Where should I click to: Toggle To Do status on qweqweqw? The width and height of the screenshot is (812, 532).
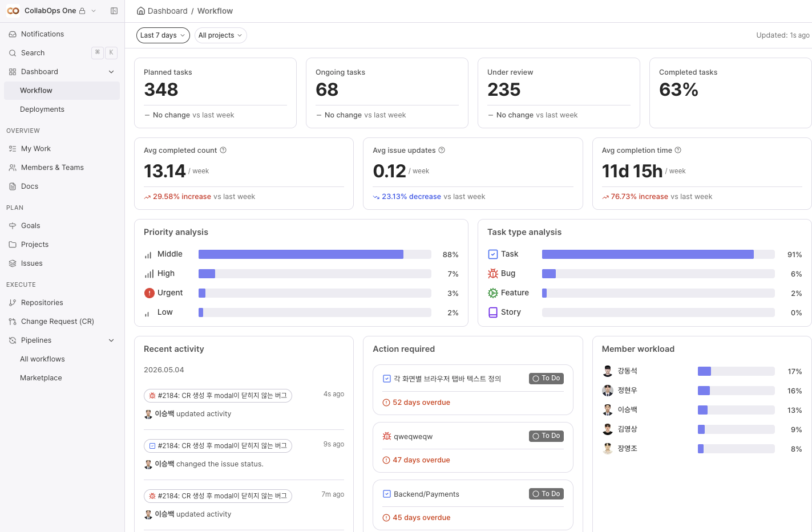point(546,436)
